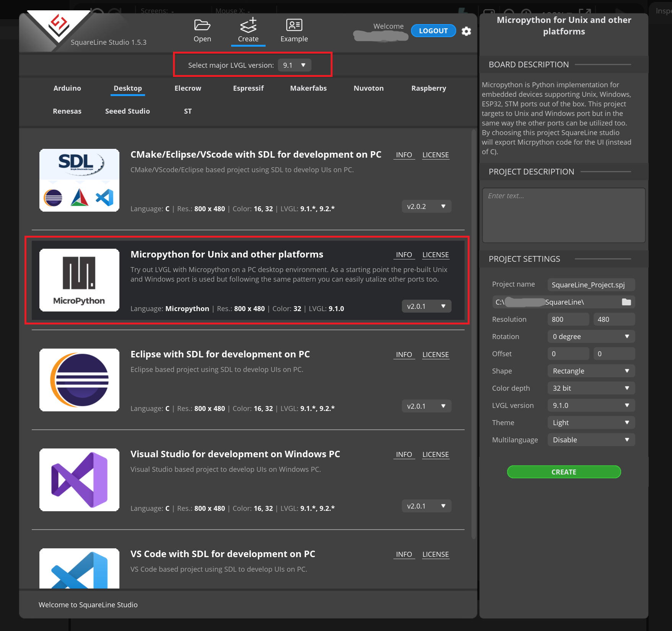This screenshot has width=672, height=631.
Task: Open CMake/Eclipse/VScode v2.0.2 version dropdown
Action: coord(426,206)
